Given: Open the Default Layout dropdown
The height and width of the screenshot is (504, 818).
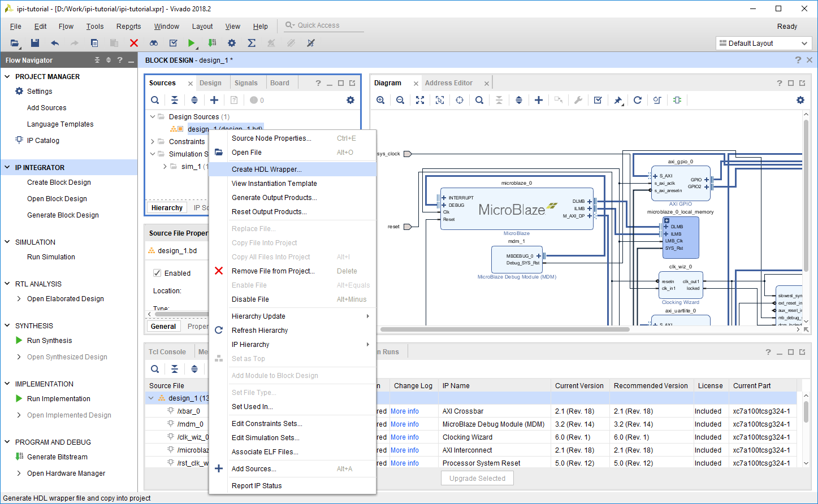Looking at the screenshot, I should (x=764, y=44).
